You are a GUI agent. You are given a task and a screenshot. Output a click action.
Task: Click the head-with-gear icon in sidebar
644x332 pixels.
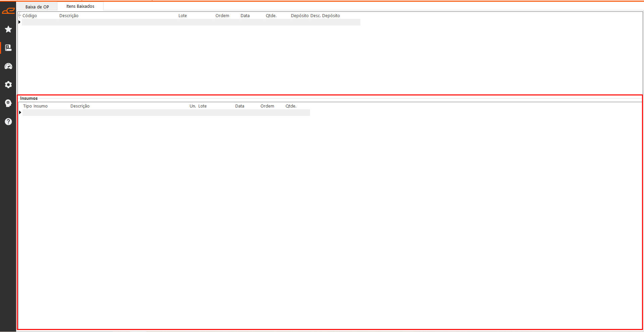point(8,103)
